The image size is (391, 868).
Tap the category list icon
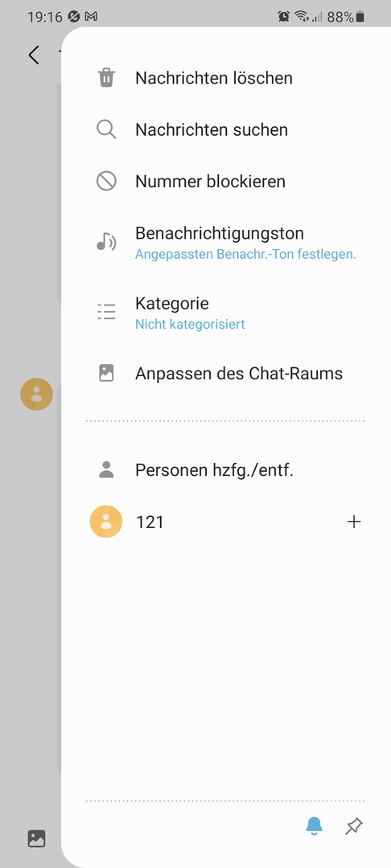click(x=105, y=312)
